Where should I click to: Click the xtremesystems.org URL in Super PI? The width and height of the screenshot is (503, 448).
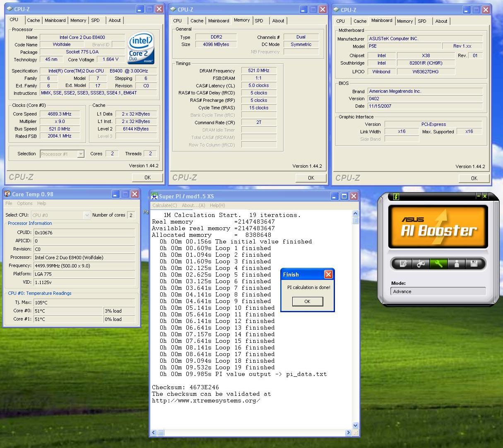(206, 400)
